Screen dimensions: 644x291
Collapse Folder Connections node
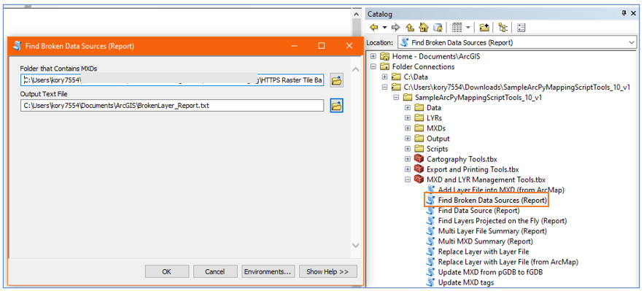(x=373, y=66)
